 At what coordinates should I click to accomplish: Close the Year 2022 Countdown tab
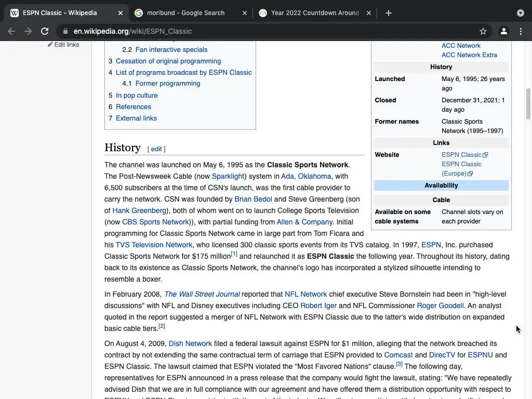click(x=369, y=13)
